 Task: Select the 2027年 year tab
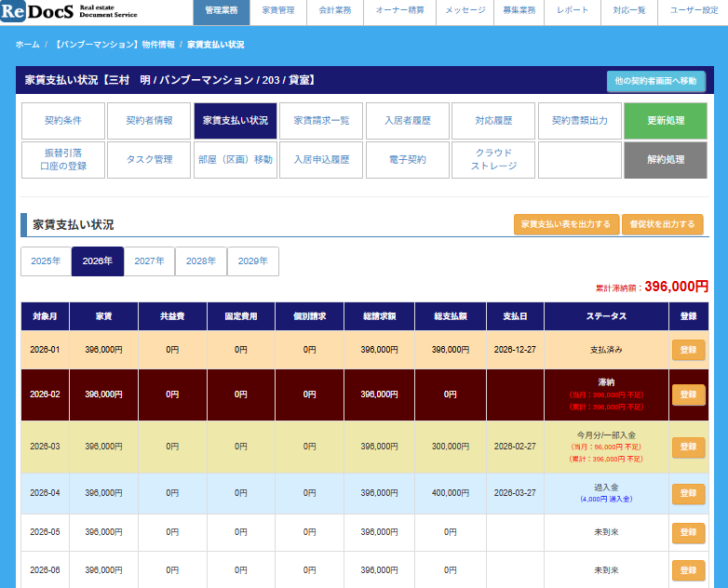tap(149, 261)
